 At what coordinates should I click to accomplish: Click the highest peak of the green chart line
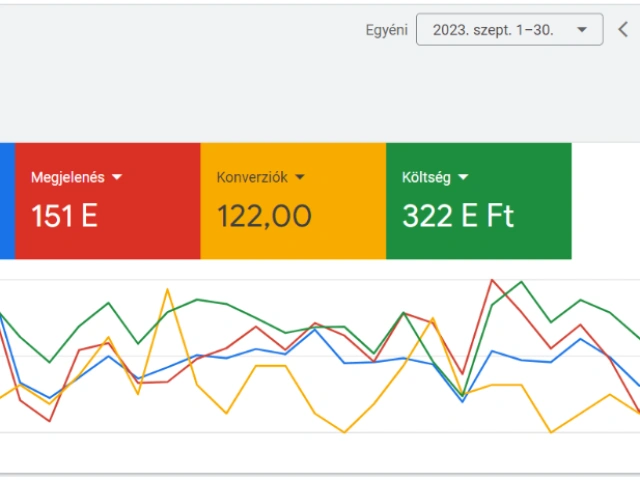pos(521,282)
